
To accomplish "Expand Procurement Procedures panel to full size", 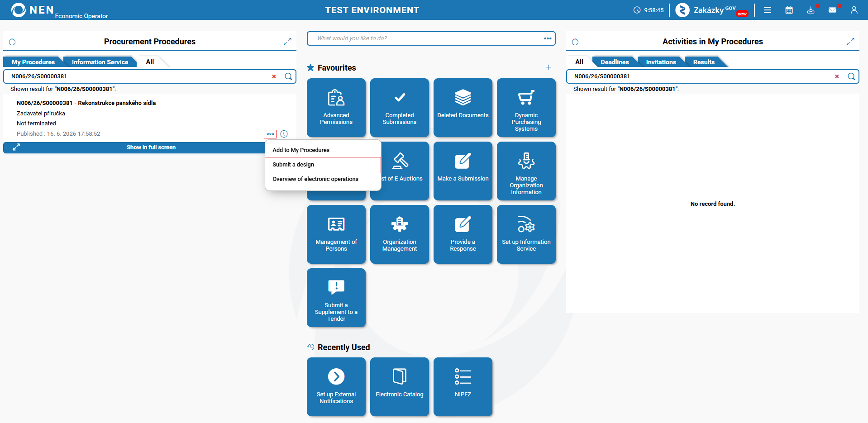I will click(x=287, y=42).
